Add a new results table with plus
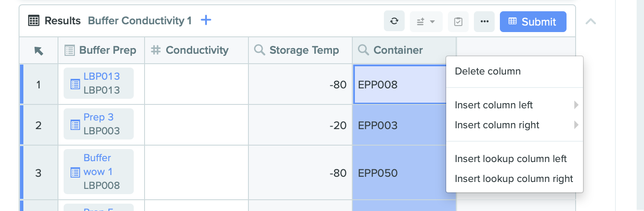The image size is (644, 211). (x=206, y=20)
